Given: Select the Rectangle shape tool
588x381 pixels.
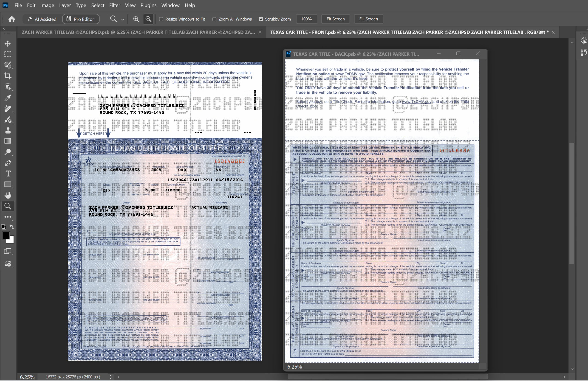Looking at the screenshot, I should pos(8,185).
